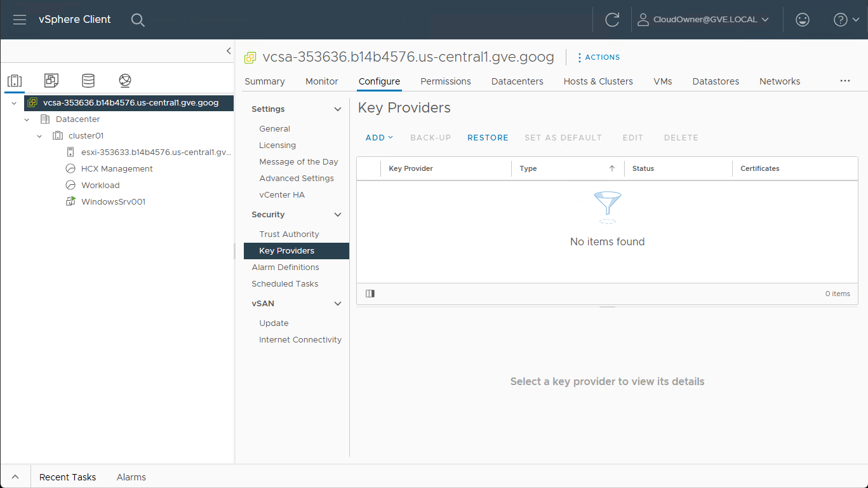Open the smiley feedback icon
This screenshot has width=868, height=488.
click(803, 20)
